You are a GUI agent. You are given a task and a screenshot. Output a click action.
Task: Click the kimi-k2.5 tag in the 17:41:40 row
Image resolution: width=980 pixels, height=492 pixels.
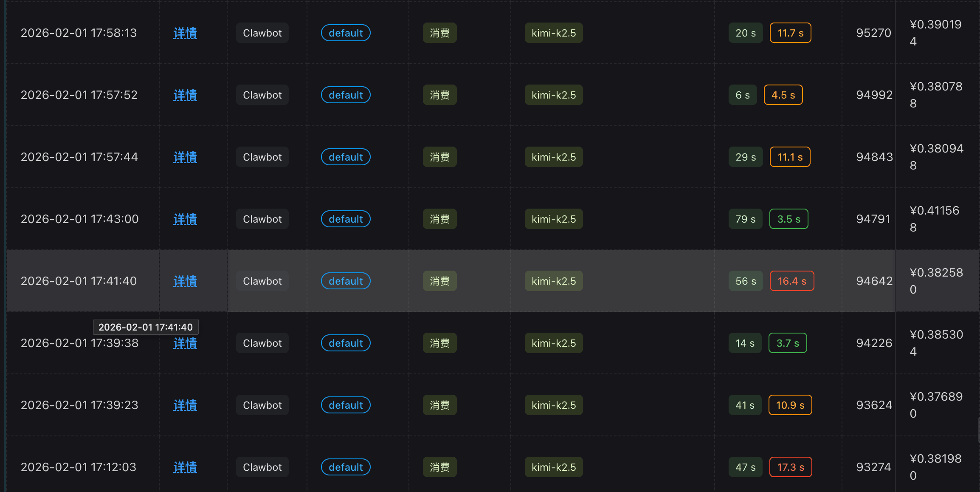click(554, 281)
